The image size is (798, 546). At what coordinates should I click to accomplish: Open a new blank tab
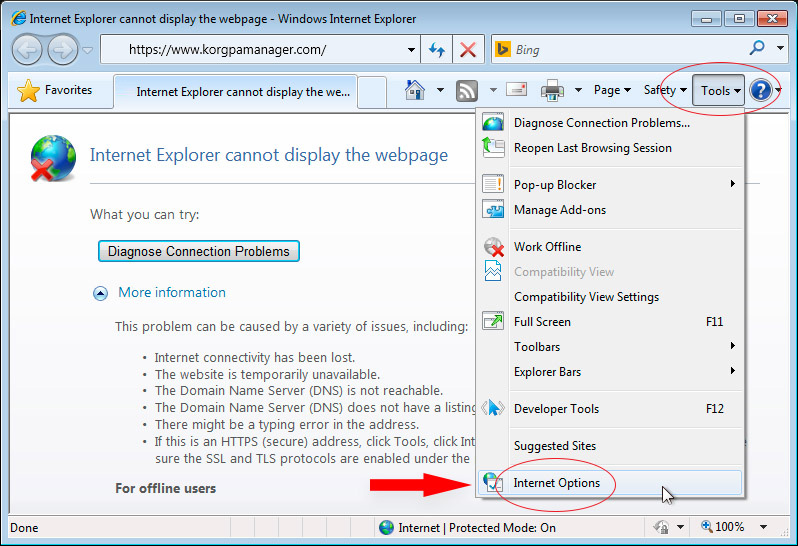(372, 92)
